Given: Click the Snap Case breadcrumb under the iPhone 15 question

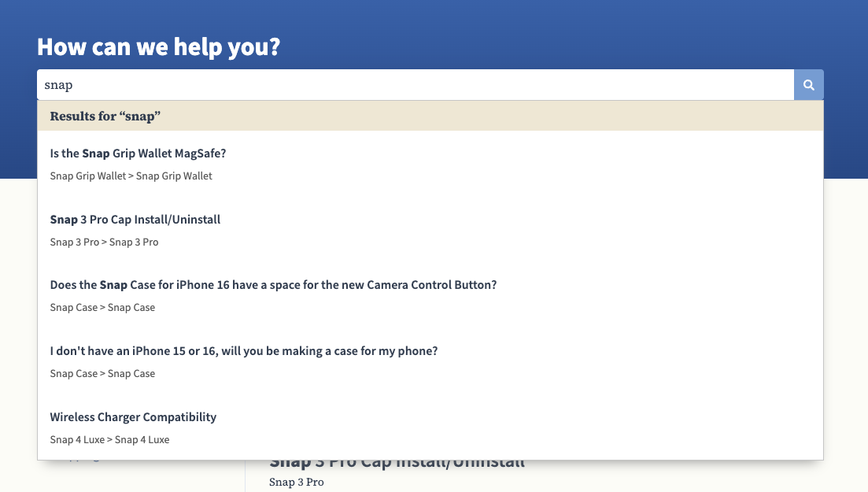Looking at the screenshot, I should (x=102, y=374).
